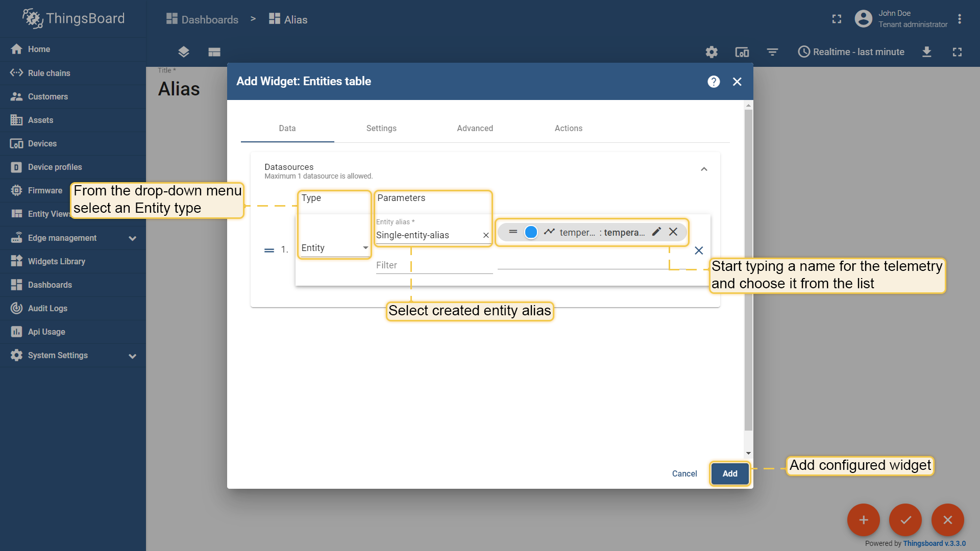Viewport: 980px width, 551px height.
Task: Click the blue color circle of data key
Action: pyautogui.click(x=531, y=232)
